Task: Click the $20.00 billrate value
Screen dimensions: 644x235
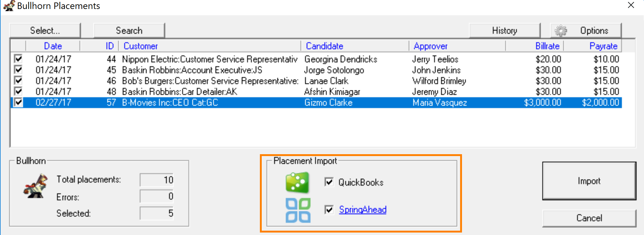Action: 548,59
